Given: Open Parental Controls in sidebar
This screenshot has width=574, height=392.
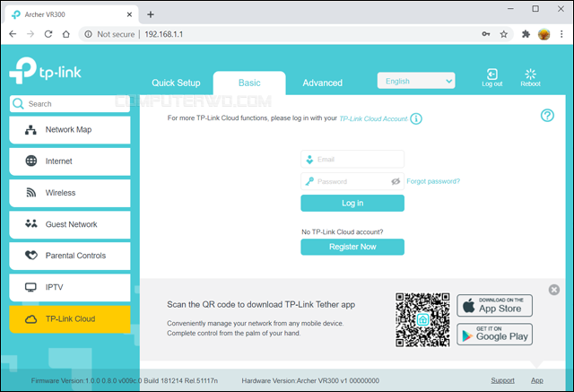Looking at the screenshot, I should tap(70, 256).
